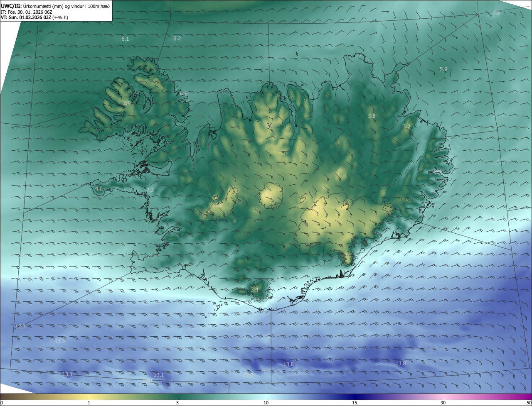This screenshot has height=406, width=532.
Task: Click the '(+45 h)' forecast offset text
Action: click(x=61, y=17)
